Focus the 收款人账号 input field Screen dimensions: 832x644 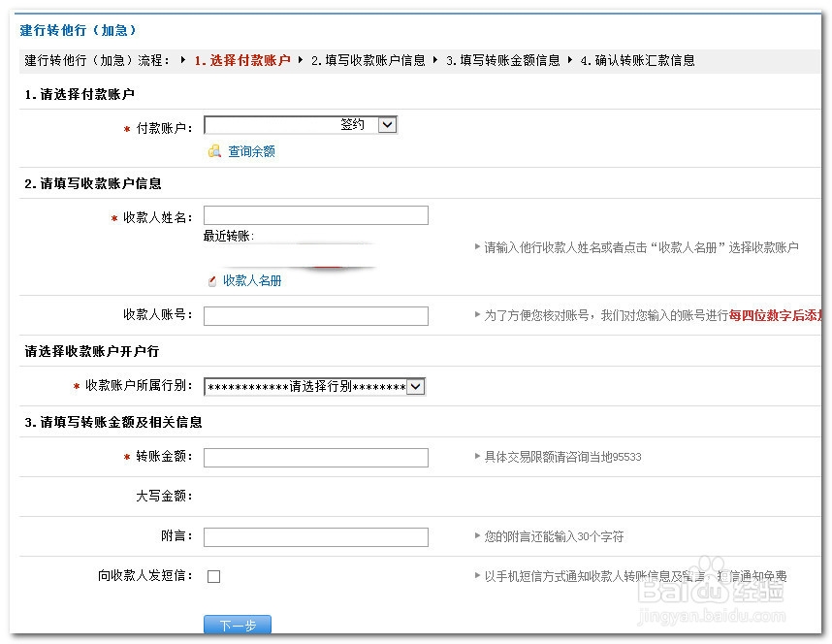[316, 316]
